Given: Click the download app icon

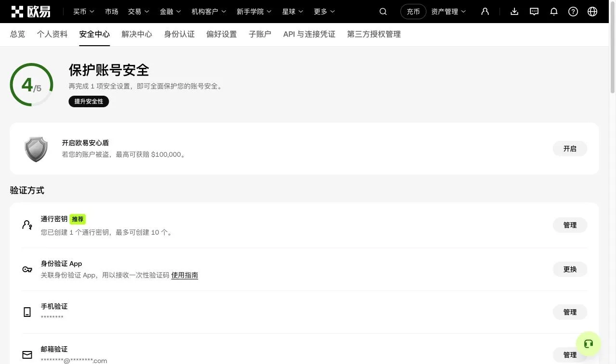Looking at the screenshot, I should [x=514, y=12].
